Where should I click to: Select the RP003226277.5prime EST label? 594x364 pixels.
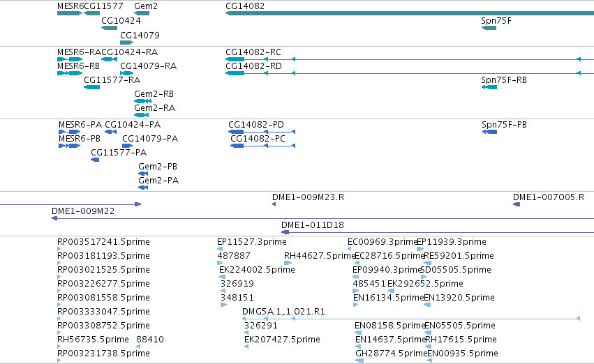(103, 285)
